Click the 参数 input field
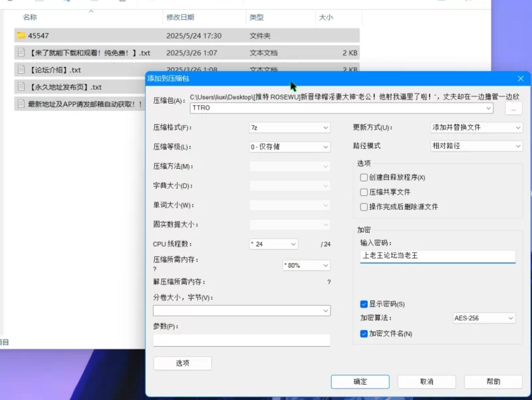 [x=241, y=340]
